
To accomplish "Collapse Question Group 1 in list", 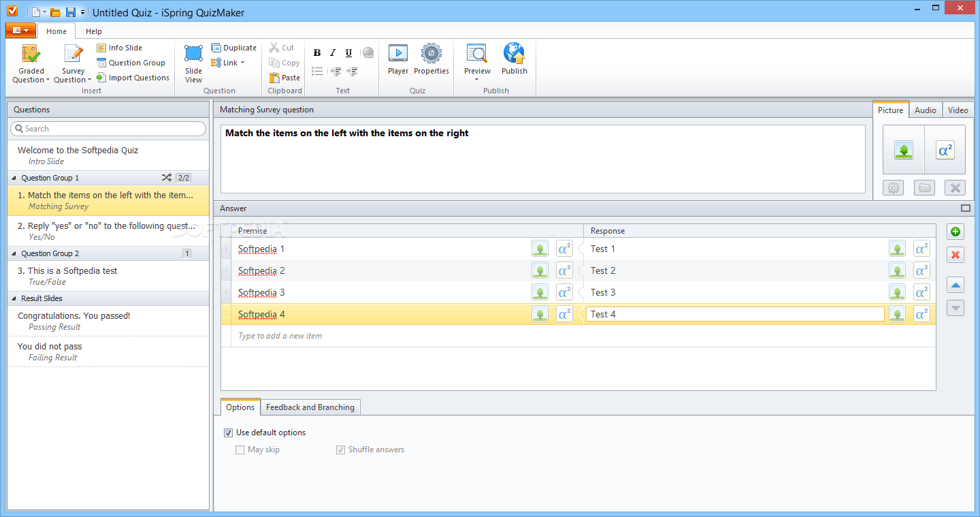I will [15, 178].
